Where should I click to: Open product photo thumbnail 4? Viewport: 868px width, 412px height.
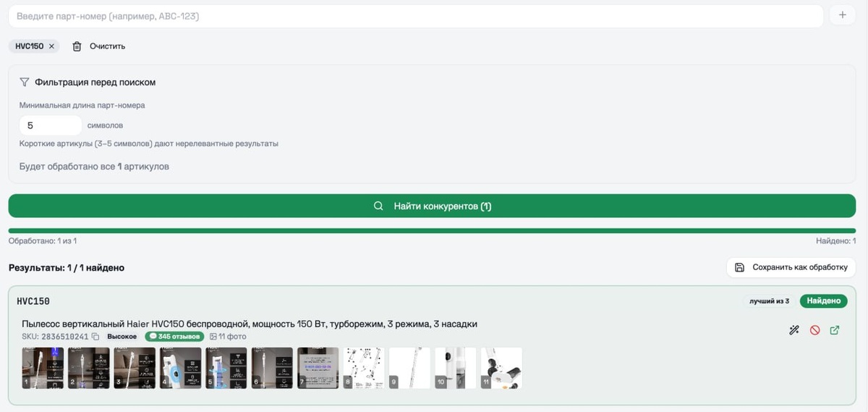[x=181, y=368]
